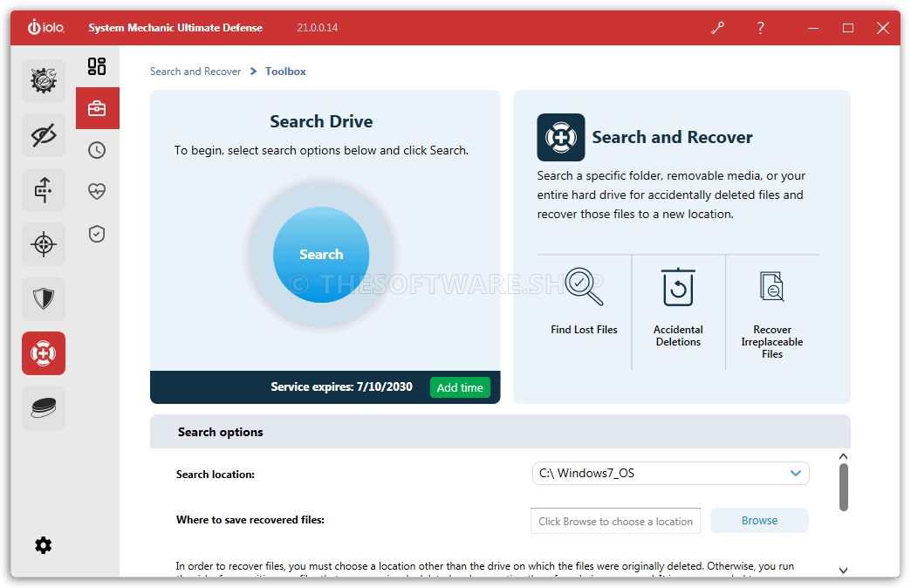This screenshot has width=911, height=588.
Task: Click the key license icon in title bar
Action: tap(717, 28)
